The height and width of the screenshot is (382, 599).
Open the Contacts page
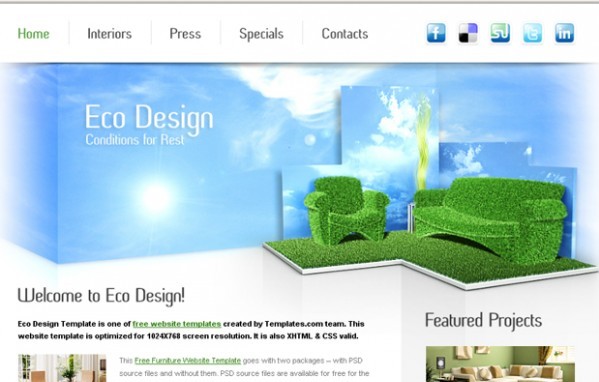[345, 34]
